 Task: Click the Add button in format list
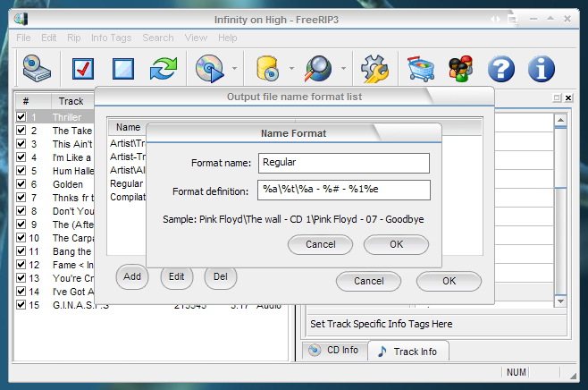click(x=132, y=277)
